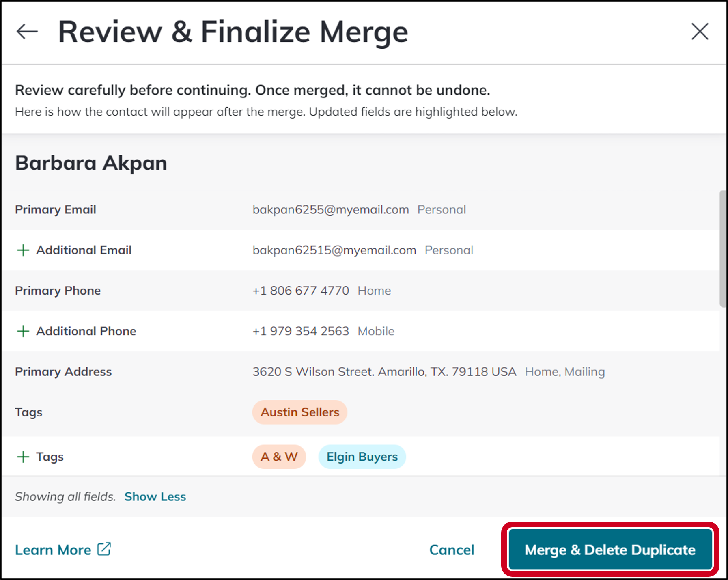Screen dimensions: 728x580
Task: Click phone number +1 806 677 4770
Action: click(301, 291)
